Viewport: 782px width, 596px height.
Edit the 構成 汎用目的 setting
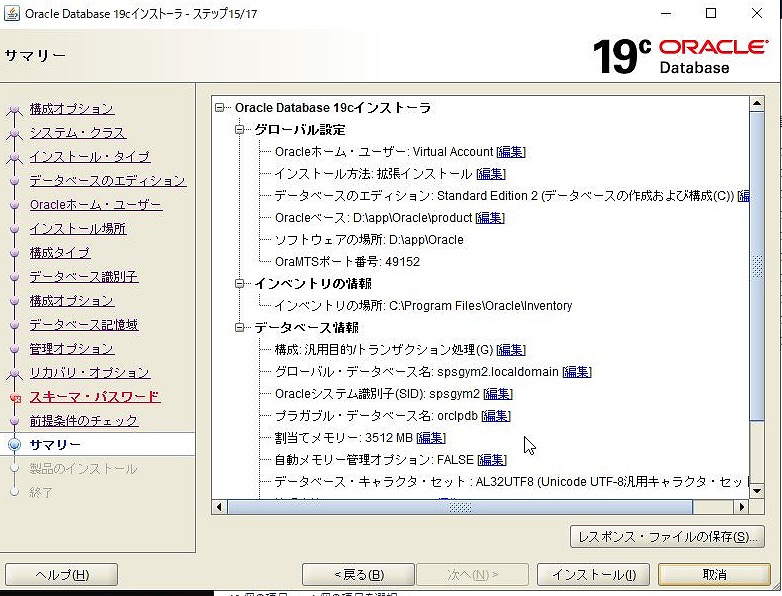(511, 350)
